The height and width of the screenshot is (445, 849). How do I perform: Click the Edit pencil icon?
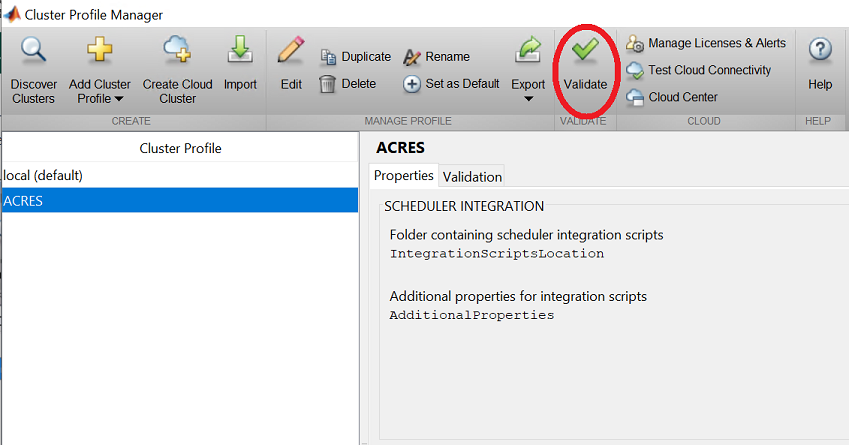tap(291, 50)
